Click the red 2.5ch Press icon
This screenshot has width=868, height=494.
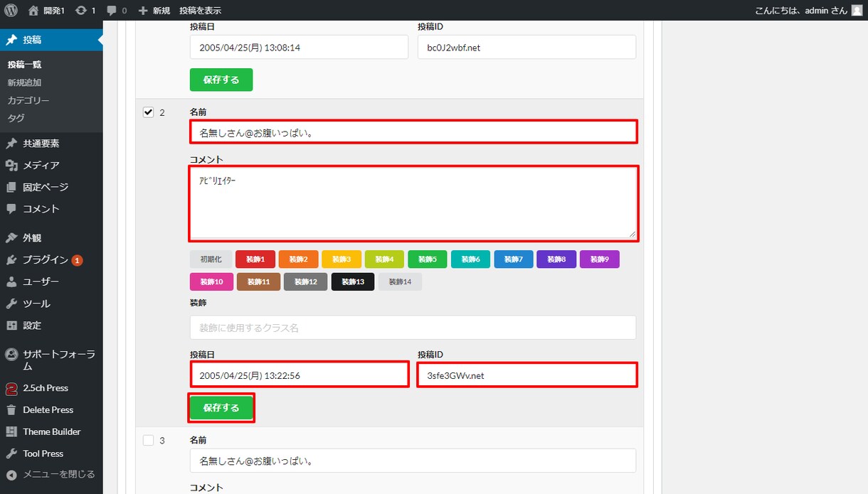click(11, 388)
